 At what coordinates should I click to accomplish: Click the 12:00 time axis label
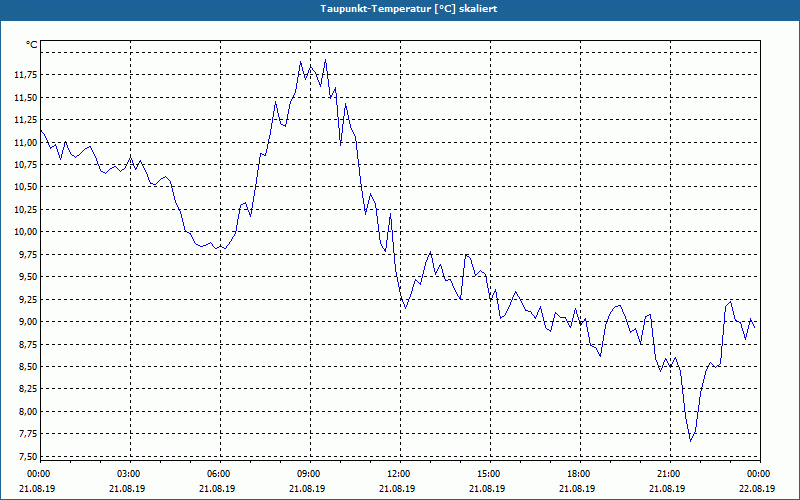[x=398, y=474]
